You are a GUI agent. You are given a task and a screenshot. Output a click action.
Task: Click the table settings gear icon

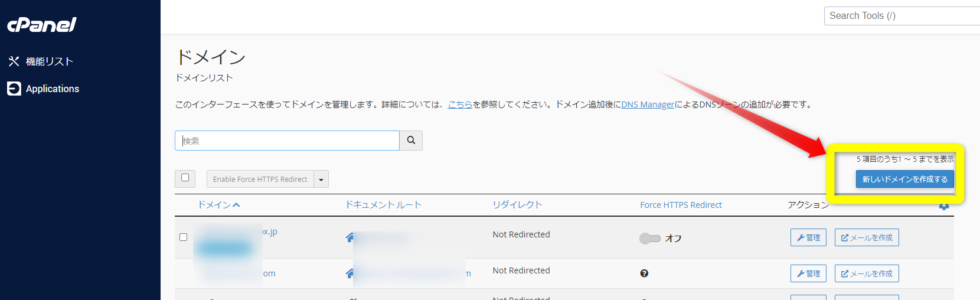[x=944, y=206]
